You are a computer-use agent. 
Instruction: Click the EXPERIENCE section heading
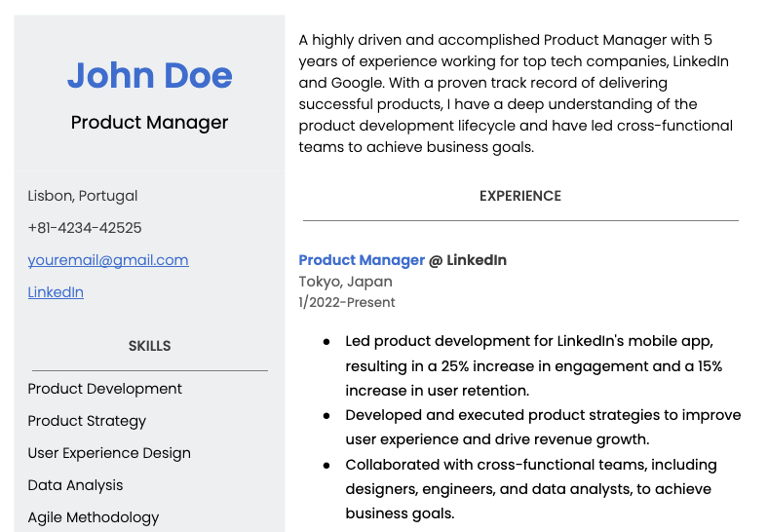[520, 196]
